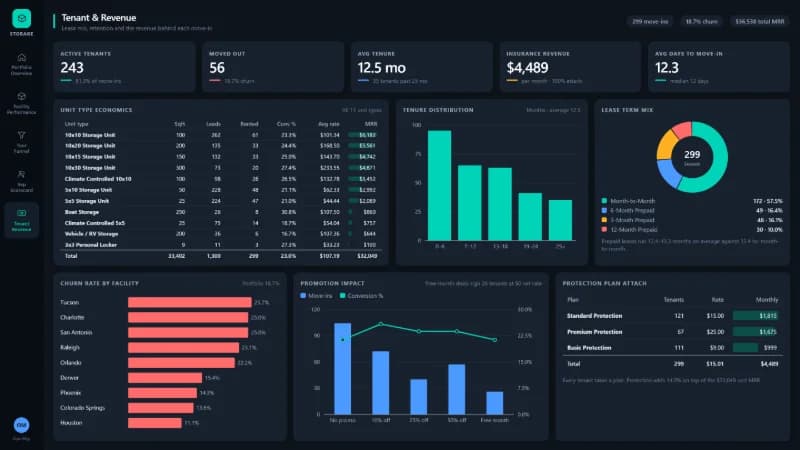The height and width of the screenshot is (450, 800).
Task: Open Portfolio Overview from the sidebar
Action: (x=21, y=64)
